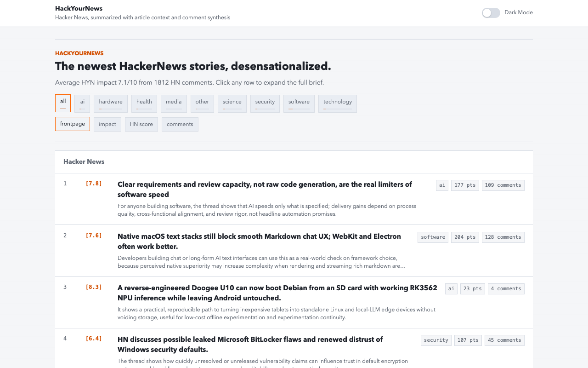Click the '204 pts' badge

point(465,237)
